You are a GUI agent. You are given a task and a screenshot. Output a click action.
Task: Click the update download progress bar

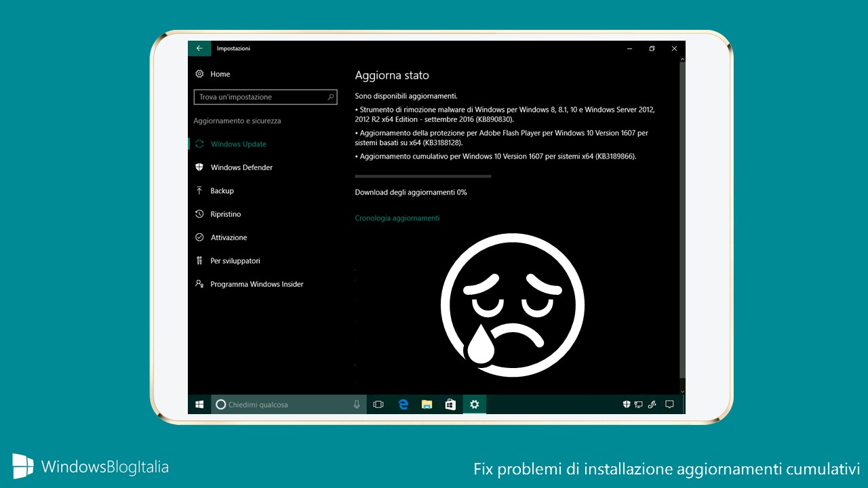(x=423, y=176)
